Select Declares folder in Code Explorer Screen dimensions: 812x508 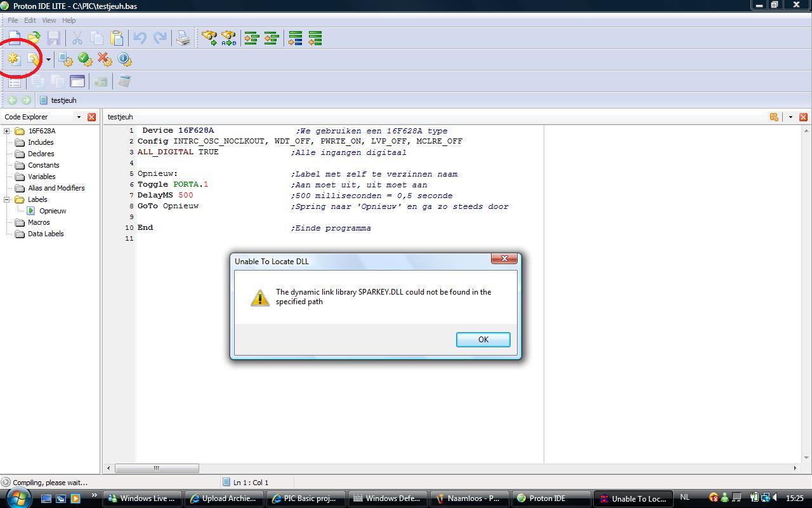[x=41, y=154]
